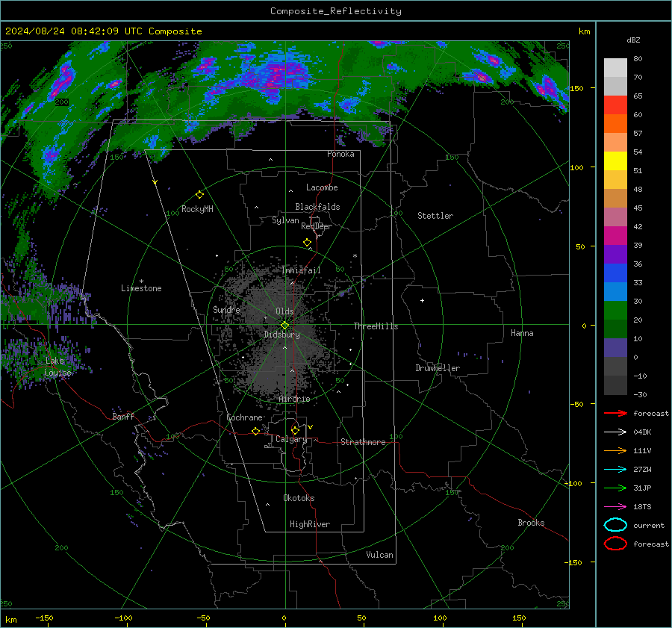This screenshot has height=628, width=672.
Task: Click the ThreeHills town label
Action: coord(376,326)
